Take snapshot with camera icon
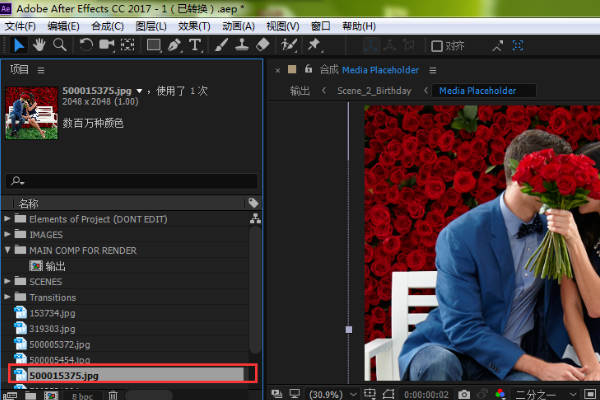Image resolution: width=600 pixels, height=400 pixels. point(466,395)
